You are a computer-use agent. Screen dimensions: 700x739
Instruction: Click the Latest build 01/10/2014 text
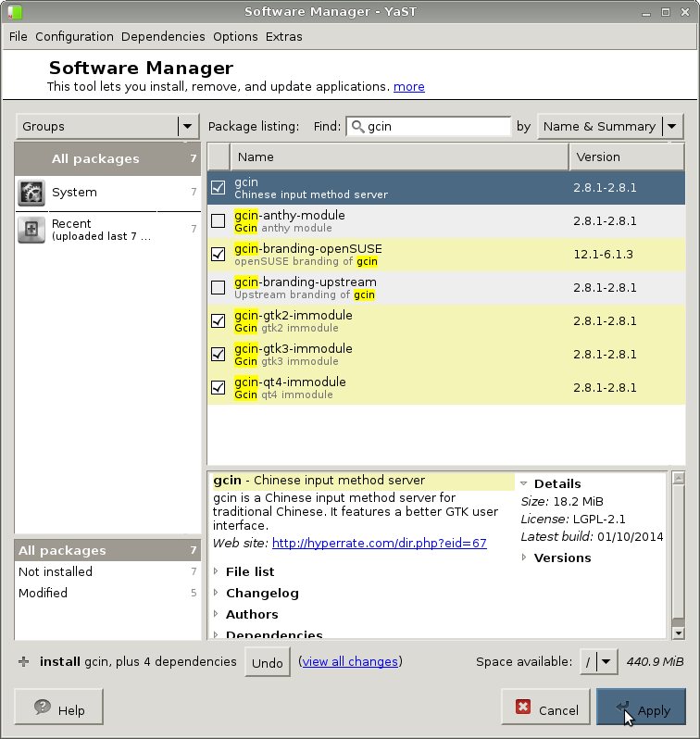pos(592,537)
